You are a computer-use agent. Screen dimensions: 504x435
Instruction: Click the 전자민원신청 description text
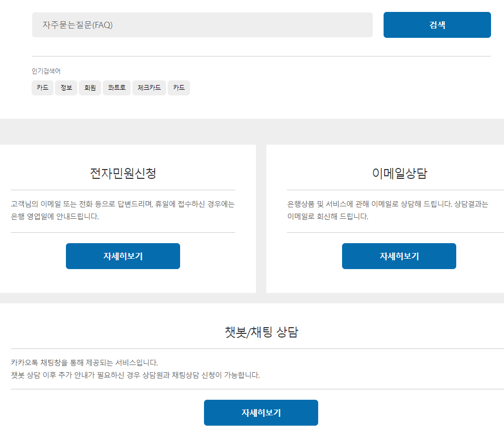[122, 209]
